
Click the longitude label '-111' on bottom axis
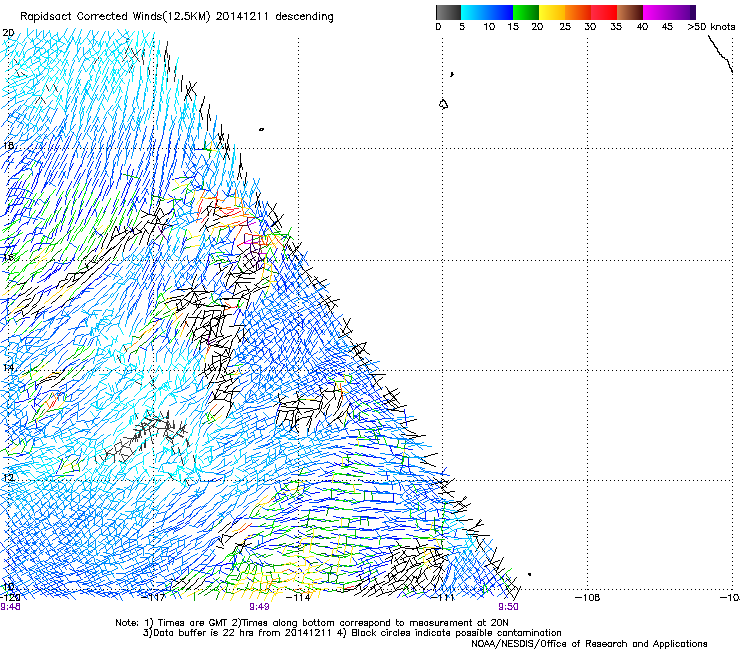[x=444, y=598]
